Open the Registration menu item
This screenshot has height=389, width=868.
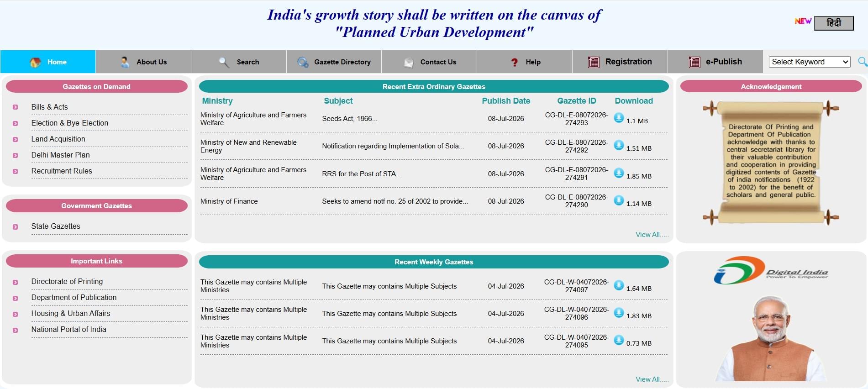(620, 62)
